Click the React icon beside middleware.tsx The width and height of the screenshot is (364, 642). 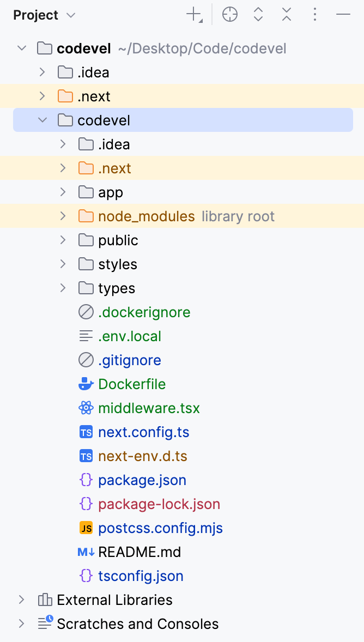tap(86, 408)
